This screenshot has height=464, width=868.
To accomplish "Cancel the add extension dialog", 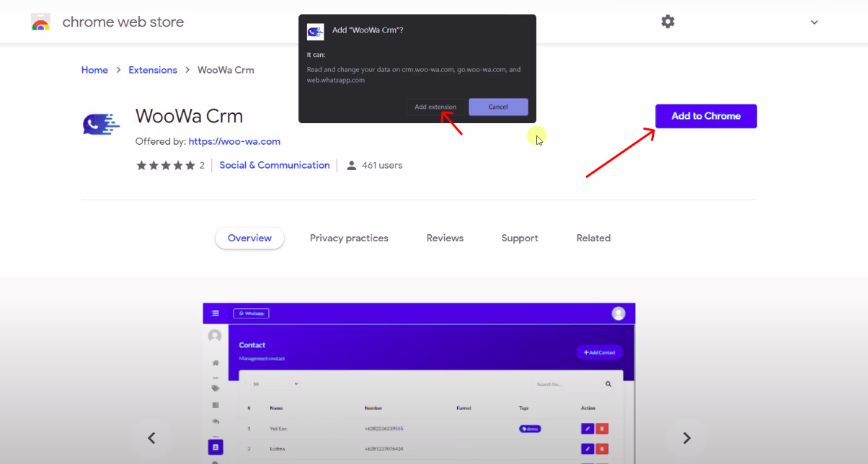I will 498,107.
